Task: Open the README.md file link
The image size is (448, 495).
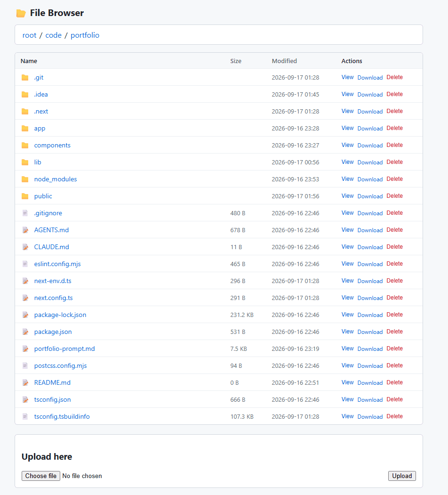Action: click(52, 382)
